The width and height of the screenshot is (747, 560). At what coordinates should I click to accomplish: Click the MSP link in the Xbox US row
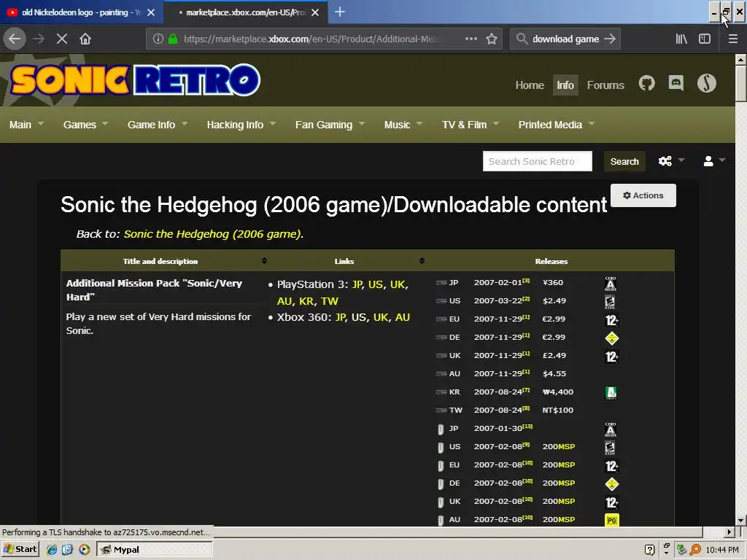click(x=566, y=447)
